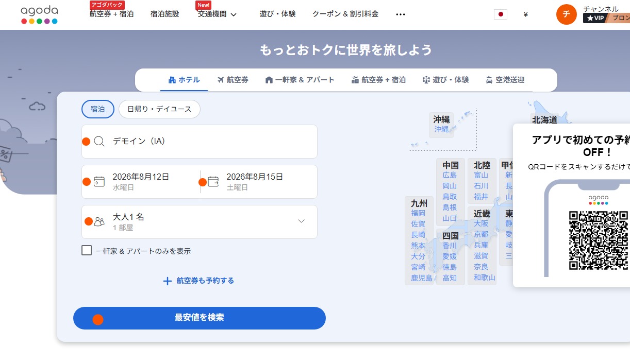Choose 兵庫 under 近畿 region
The height and width of the screenshot is (364, 630).
click(x=481, y=245)
